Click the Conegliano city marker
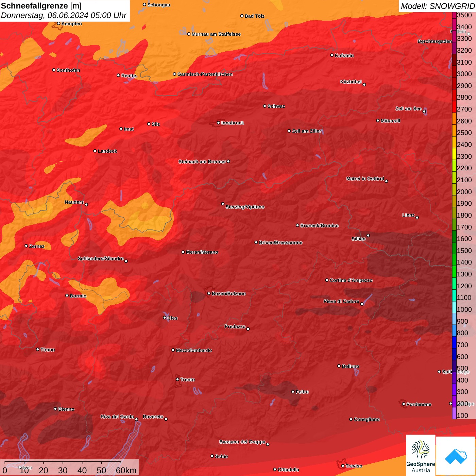 coord(351,419)
